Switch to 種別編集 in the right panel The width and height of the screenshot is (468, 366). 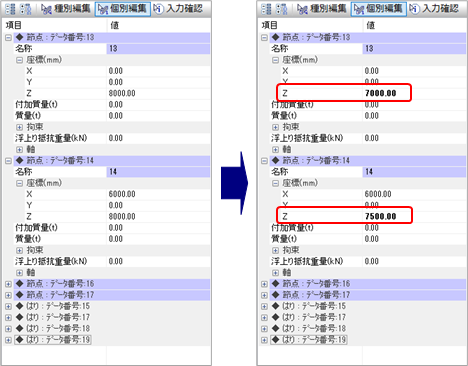coord(322,9)
